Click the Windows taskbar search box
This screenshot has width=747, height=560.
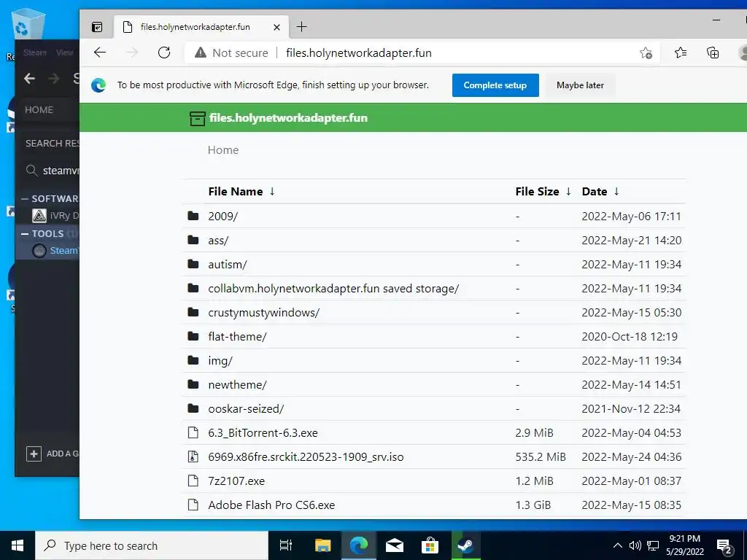point(152,545)
